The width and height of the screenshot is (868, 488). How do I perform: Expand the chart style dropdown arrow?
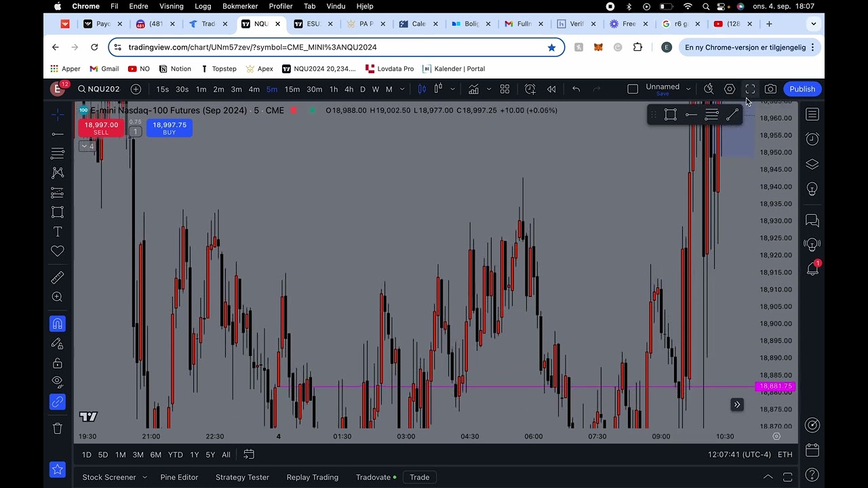pos(452,89)
